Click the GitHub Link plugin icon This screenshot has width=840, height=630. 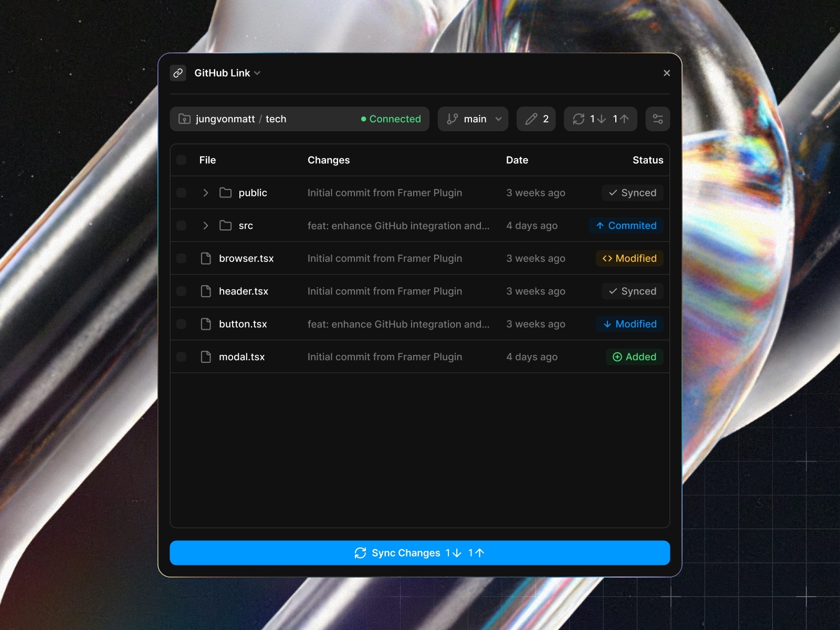[x=178, y=73]
